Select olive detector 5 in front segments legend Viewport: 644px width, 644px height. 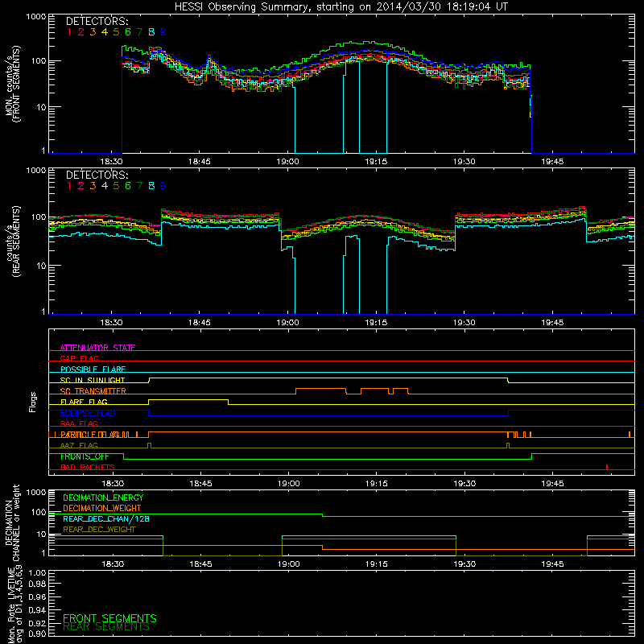click(x=116, y=31)
